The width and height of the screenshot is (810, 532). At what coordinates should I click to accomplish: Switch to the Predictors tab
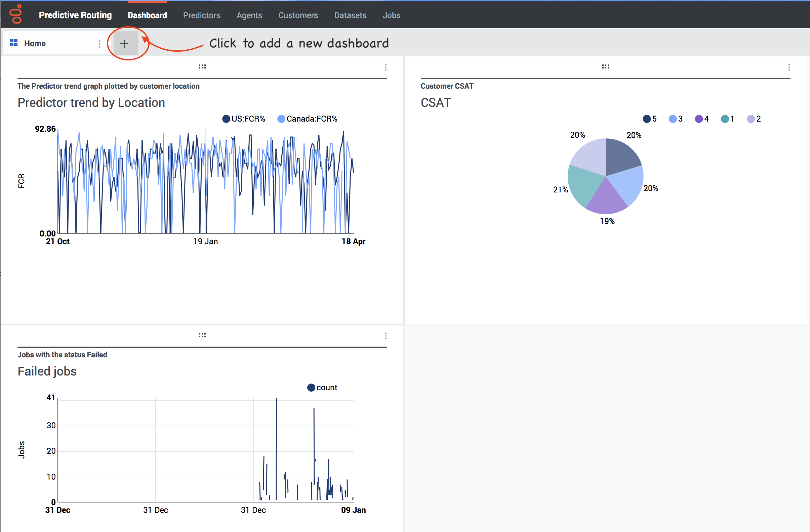point(201,15)
